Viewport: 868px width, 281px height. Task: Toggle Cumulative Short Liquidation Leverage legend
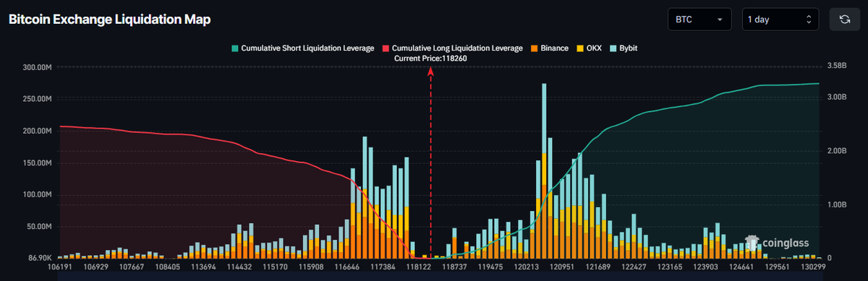(302, 48)
